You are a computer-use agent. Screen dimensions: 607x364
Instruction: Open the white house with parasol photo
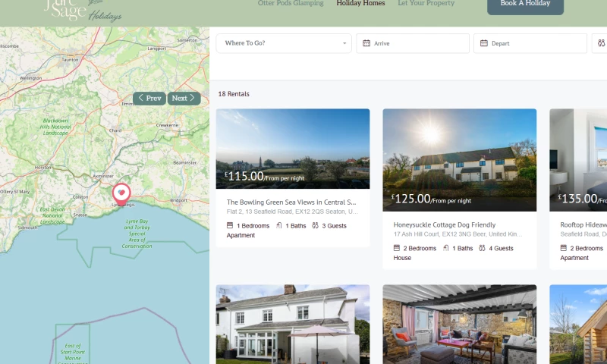293,324
